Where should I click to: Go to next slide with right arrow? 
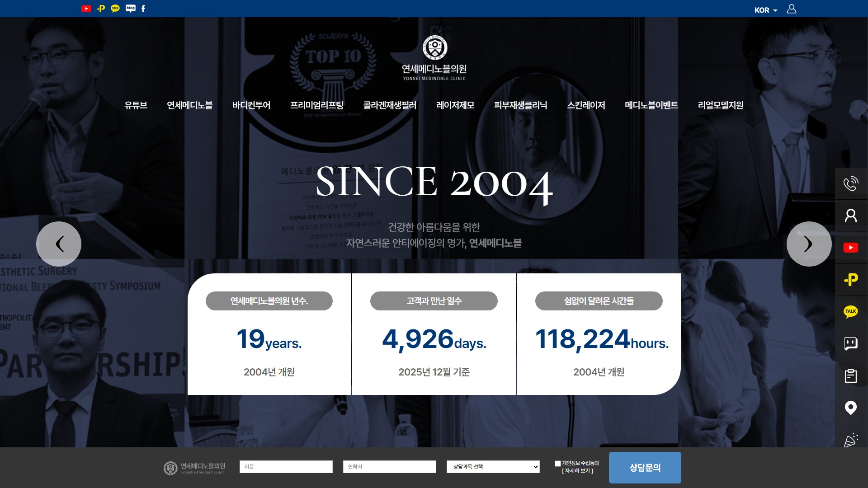pyautogui.click(x=809, y=244)
